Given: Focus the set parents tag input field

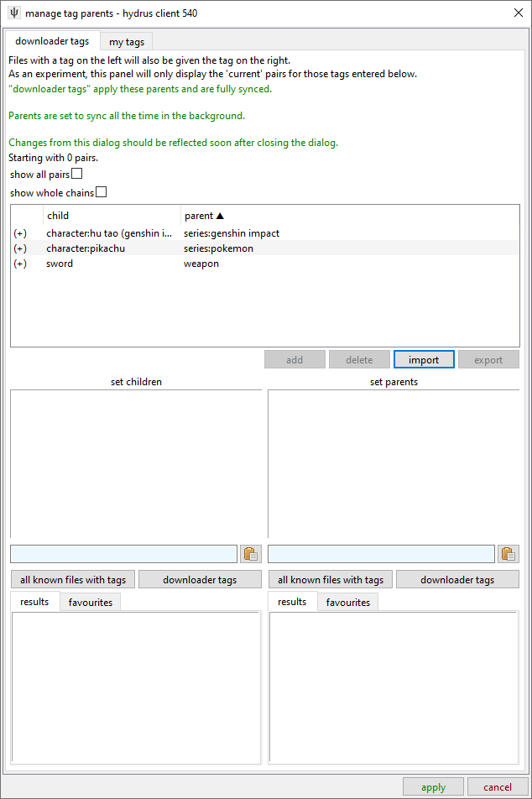Looking at the screenshot, I should tap(381, 554).
